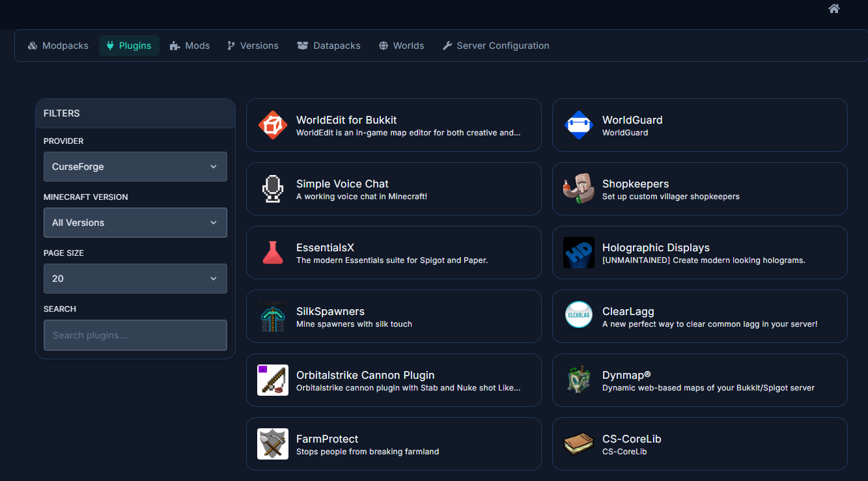Expand the Minecraft Version dropdown
The width and height of the screenshot is (868, 481).
coord(135,223)
